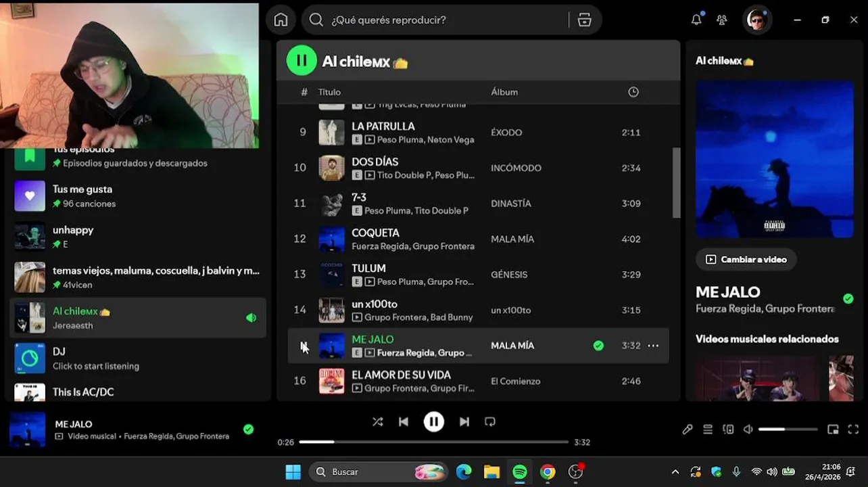This screenshot has height=487, width=868.
Task: Open user profile avatar
Action: tap(757, 20)
